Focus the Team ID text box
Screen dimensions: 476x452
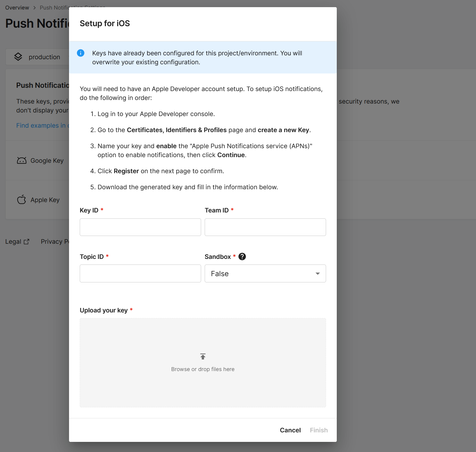(x=265, y=227)
